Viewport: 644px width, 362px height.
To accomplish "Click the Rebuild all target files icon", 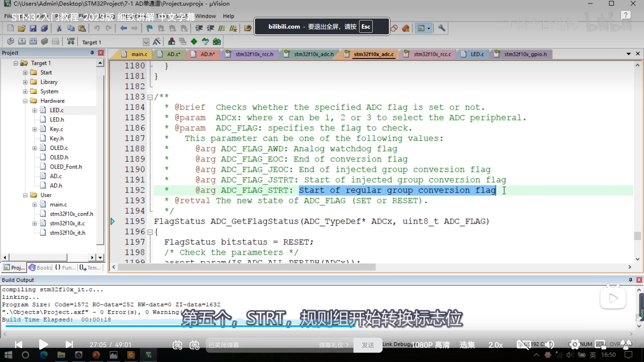I will 33,41.
